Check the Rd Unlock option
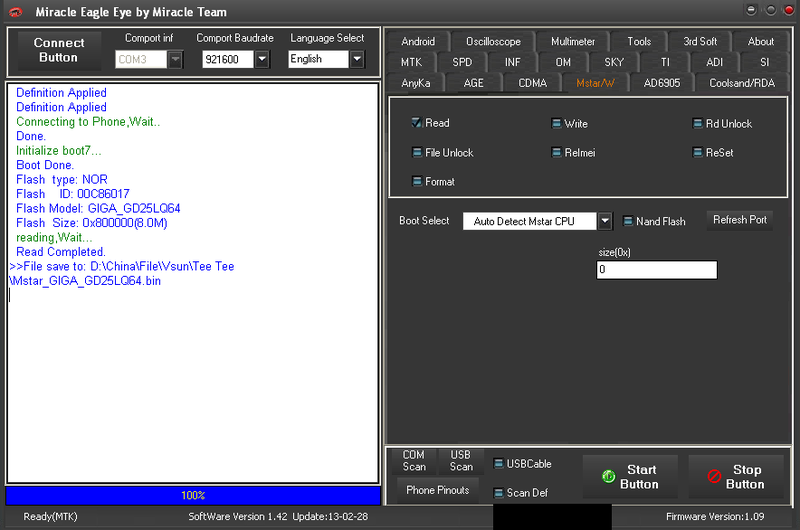 [697, 123]
